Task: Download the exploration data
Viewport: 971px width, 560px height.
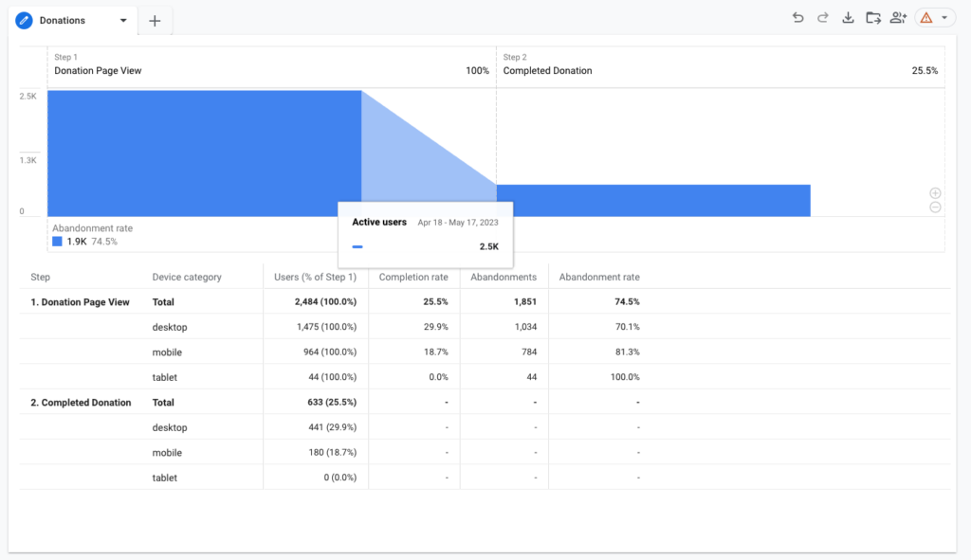Action: click(x=848, y=18)
